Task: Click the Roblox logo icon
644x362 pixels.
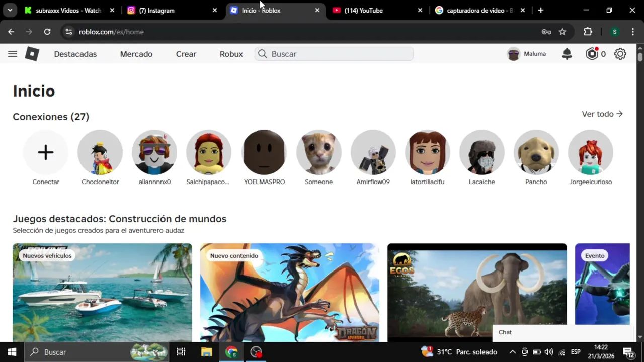Action: (32, 54)
